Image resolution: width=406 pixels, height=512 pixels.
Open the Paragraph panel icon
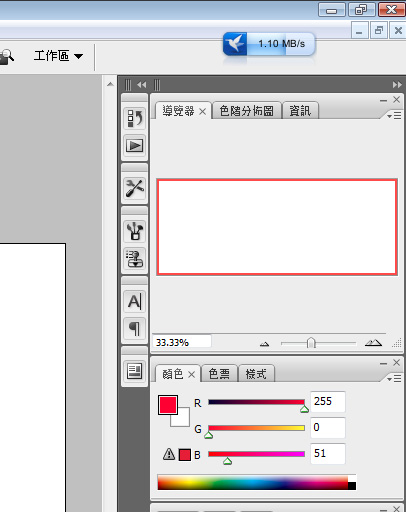coord(135,329)
